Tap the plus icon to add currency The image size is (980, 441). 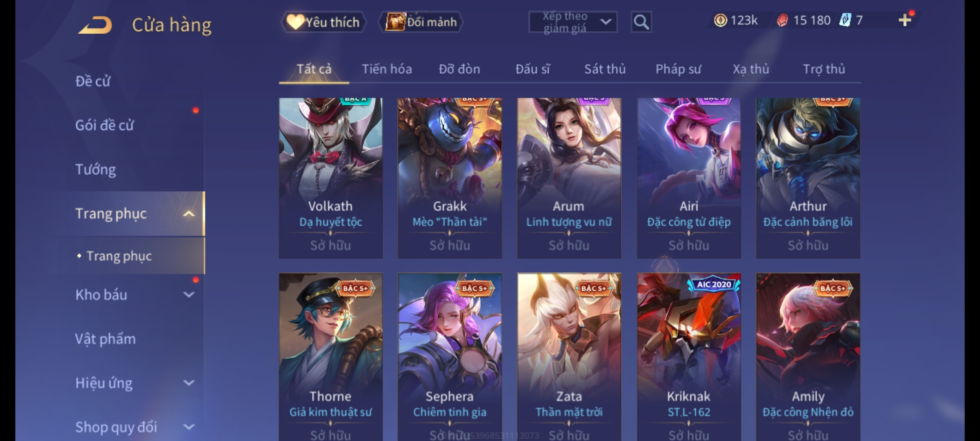coord(905,20)
